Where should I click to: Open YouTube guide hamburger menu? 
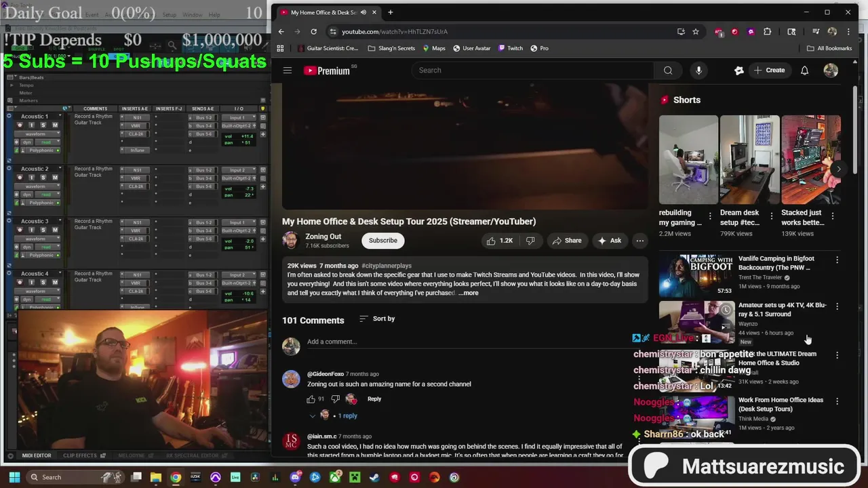click(288, 70)
